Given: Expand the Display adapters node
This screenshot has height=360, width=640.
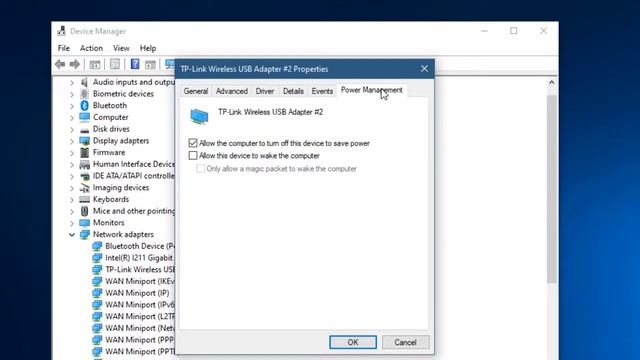Looking at the screenshot, I should (x=72, y=141).
